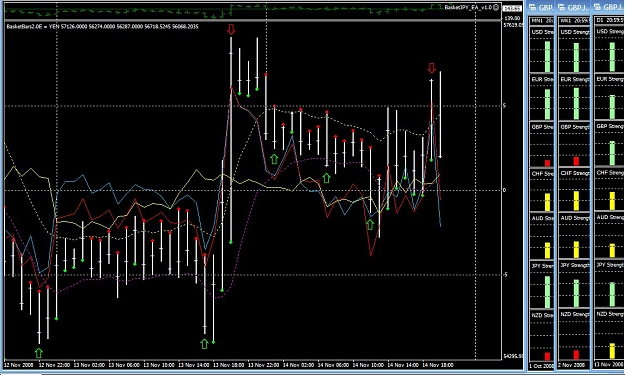Image resolution: width=625 pixels, height=375 pixels.
Task: Select the green up arrow near 14 Nov 06:00
Action: (x=326, y=178)
